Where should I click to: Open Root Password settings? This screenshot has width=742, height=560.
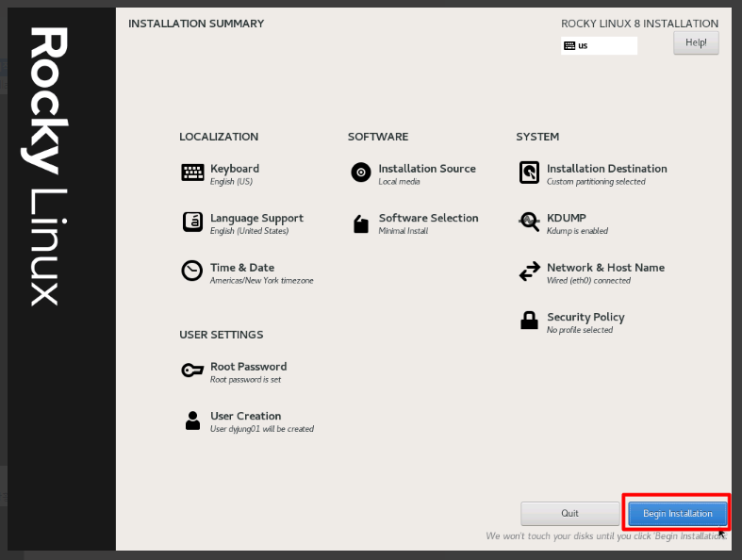click(x=249, y=367)
